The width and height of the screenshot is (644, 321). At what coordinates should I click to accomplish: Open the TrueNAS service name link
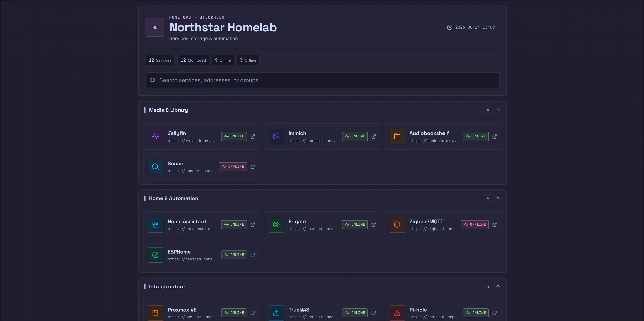coord(299,310)
